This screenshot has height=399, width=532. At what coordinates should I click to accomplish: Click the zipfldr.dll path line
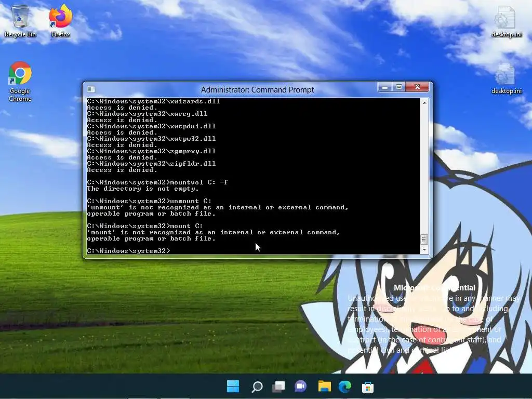151,164
